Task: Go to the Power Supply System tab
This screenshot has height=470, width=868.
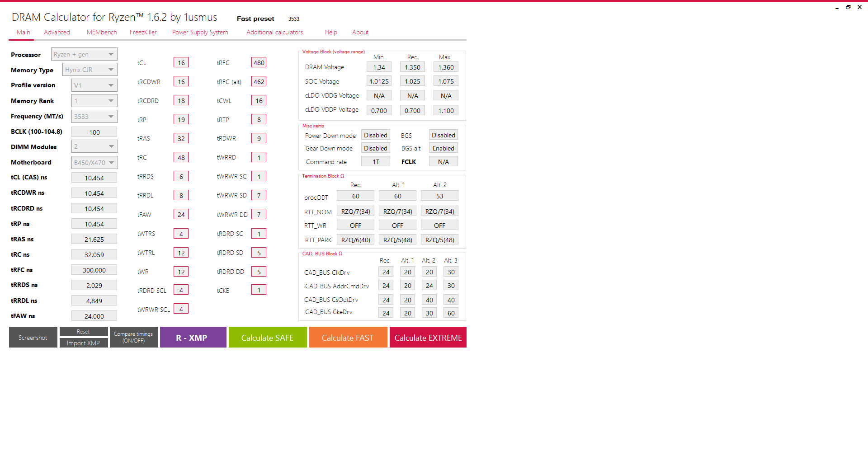Action: (x=200, y=33)
